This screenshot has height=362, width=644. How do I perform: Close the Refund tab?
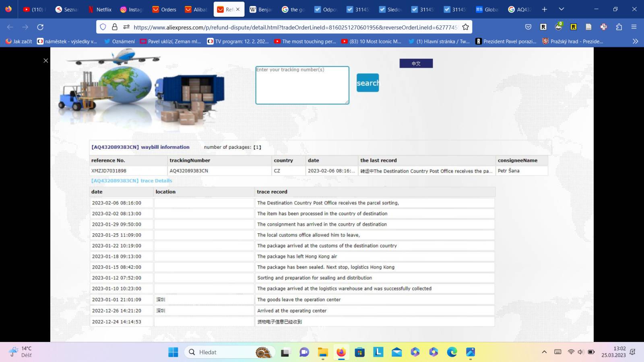click(238, 9)
